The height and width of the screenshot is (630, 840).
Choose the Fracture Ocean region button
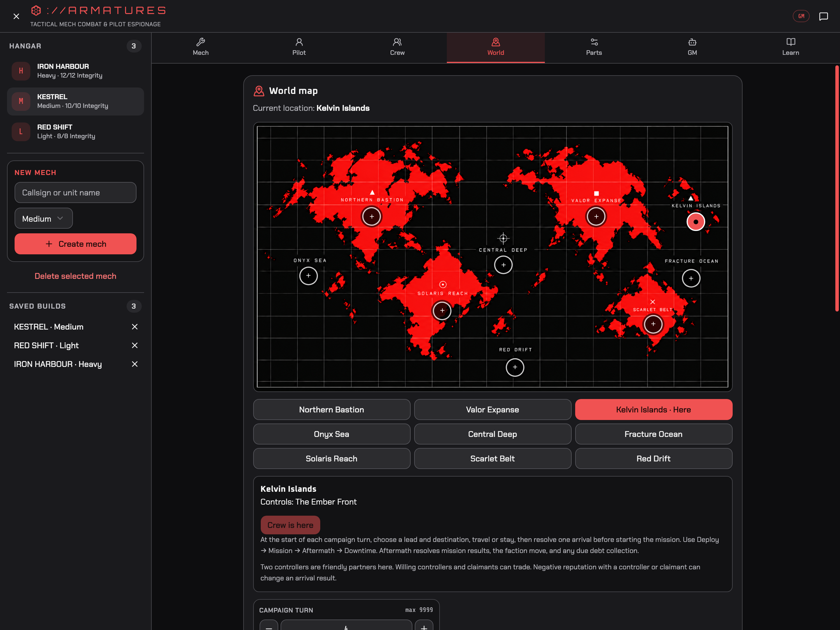(654, 434)
